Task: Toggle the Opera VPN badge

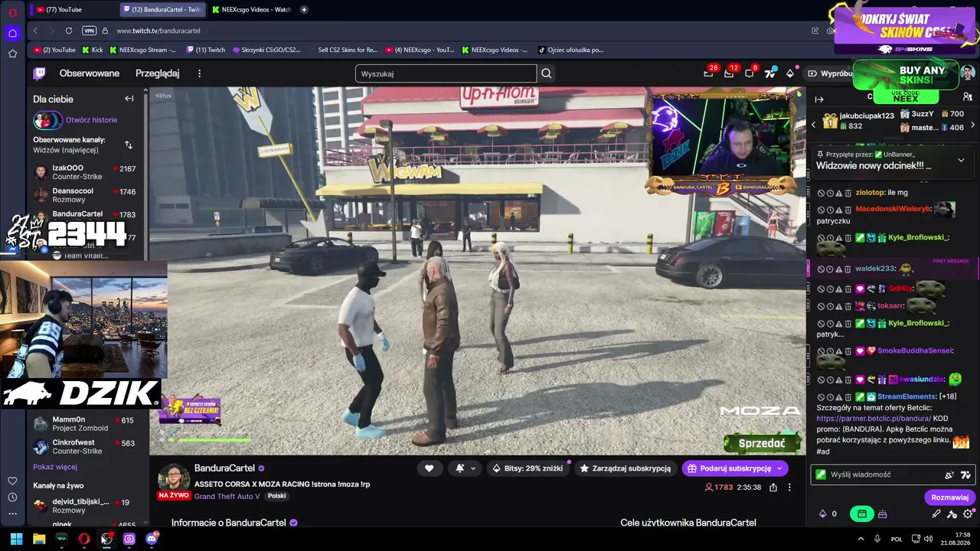Action: 89,31
